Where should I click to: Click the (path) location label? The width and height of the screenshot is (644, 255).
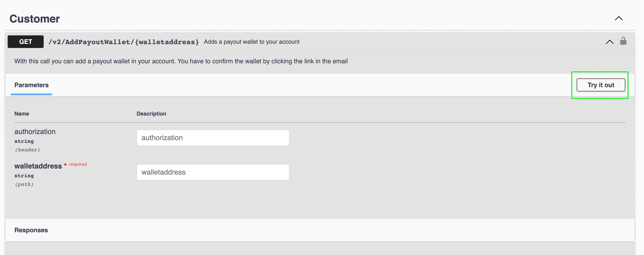pyautogui.click(x=24, y=184)
